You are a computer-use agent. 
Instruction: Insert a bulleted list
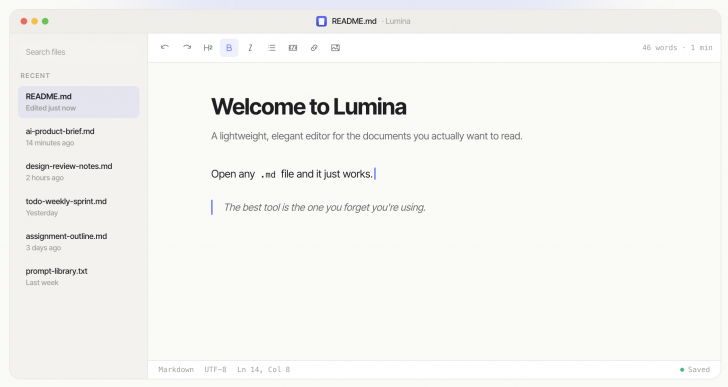pyautogui.click(x=272, y=47)
